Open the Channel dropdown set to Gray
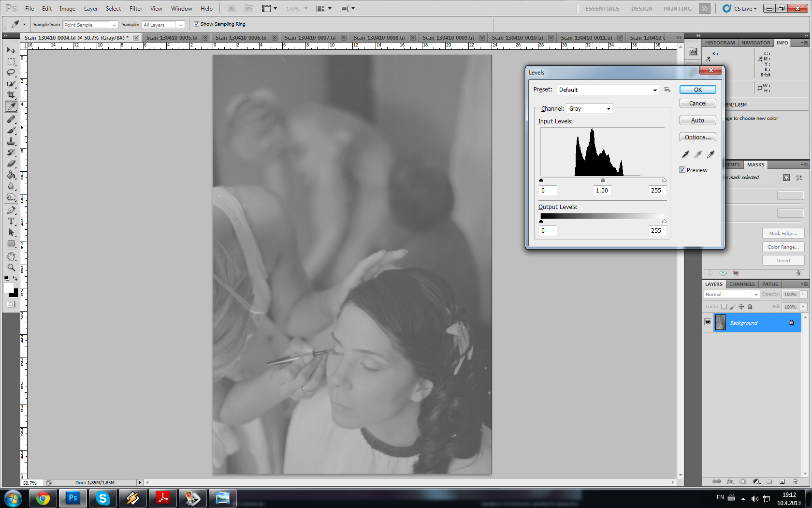This screenshot has width=812, height=508. 590,109
